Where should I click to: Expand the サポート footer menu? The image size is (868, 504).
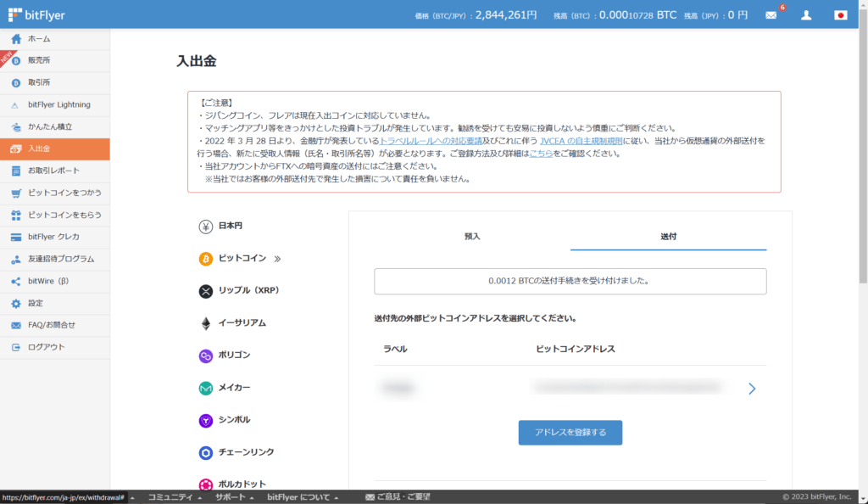[234, 497]
